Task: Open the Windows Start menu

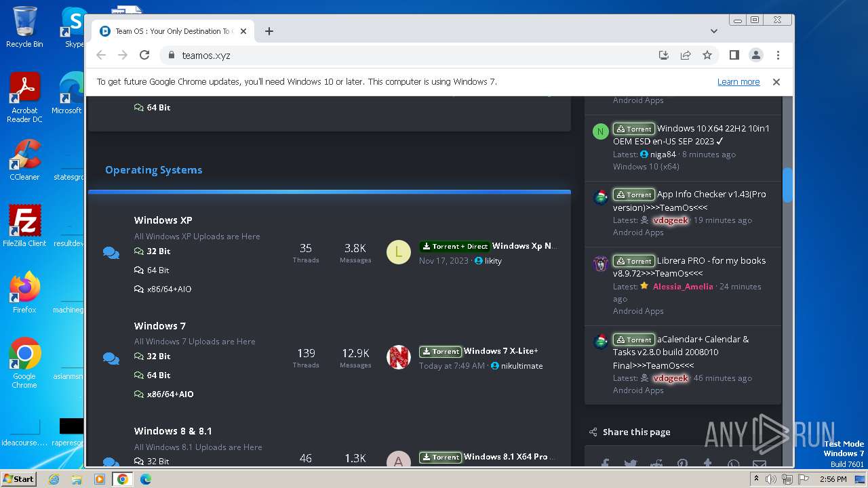Action: (x=19, y=479)
